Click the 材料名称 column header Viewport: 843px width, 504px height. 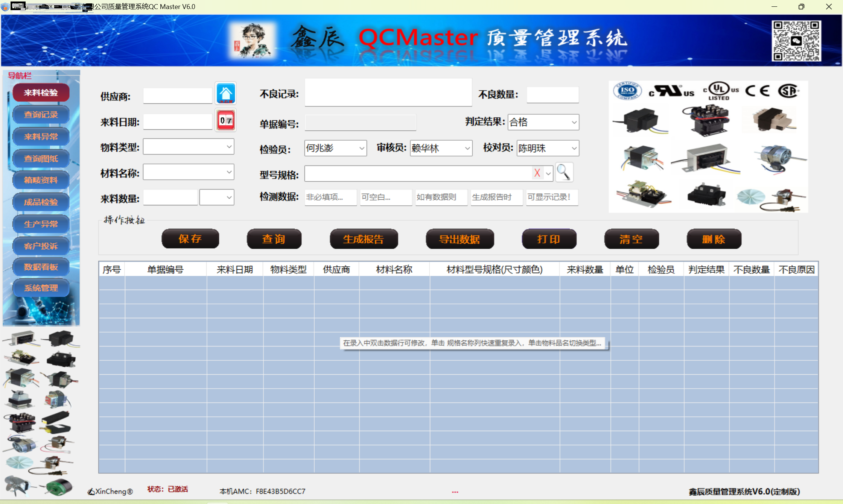click(x=394, y=269)
